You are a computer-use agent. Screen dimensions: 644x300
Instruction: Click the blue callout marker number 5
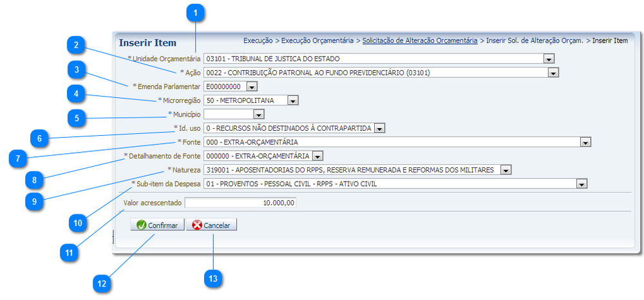pos(76,118)
